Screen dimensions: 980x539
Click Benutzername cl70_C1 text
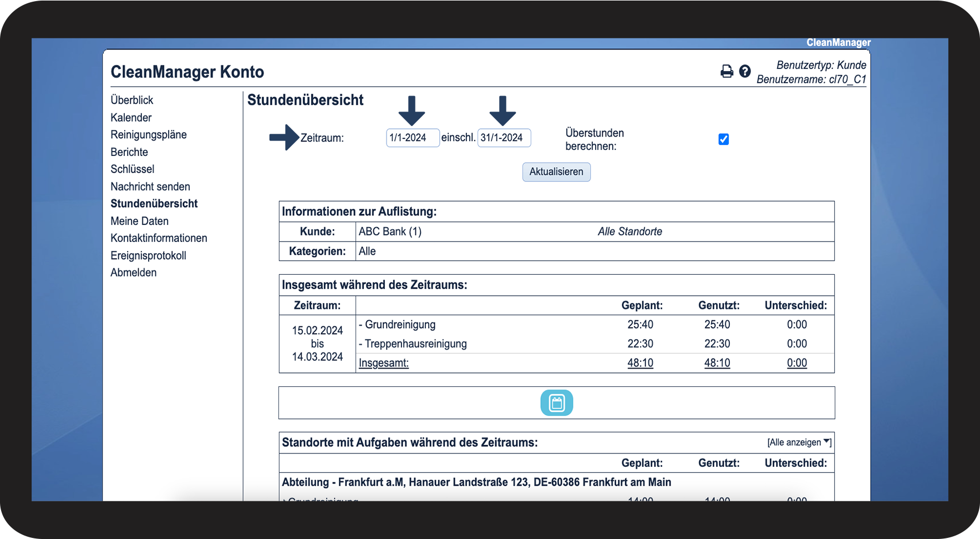pos(811,79)
